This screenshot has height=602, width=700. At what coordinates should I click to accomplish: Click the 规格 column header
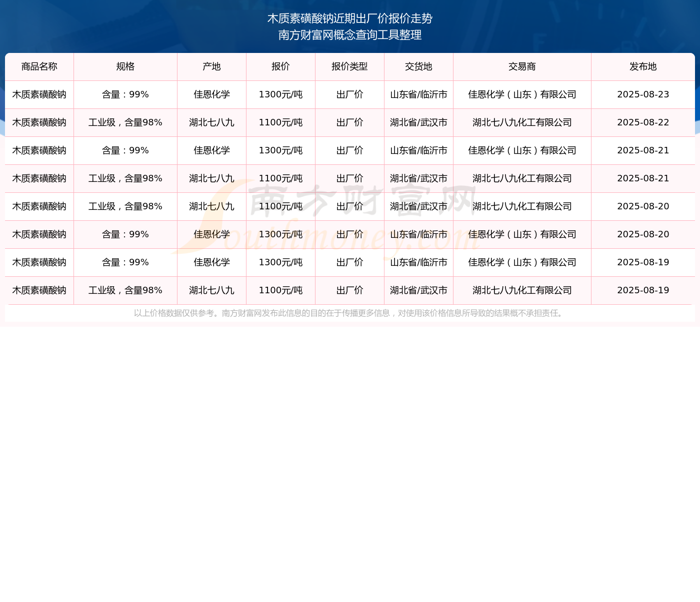125,67
